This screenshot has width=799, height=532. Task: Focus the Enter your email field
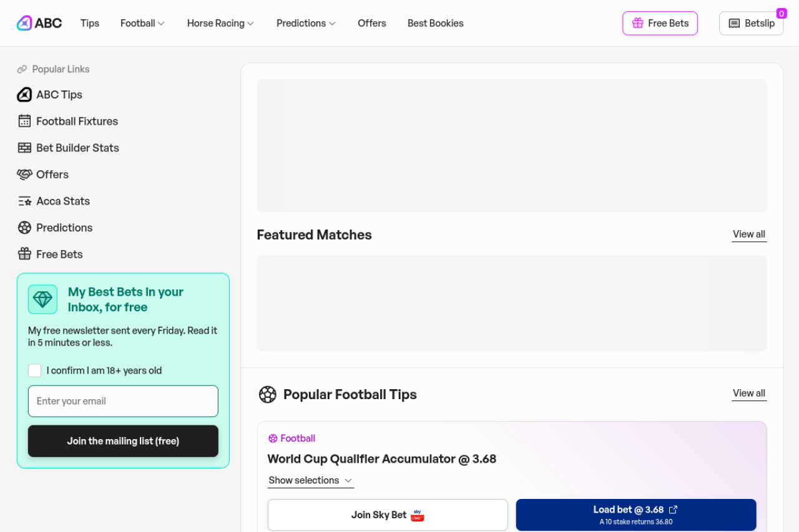click(x=123, y=401)
